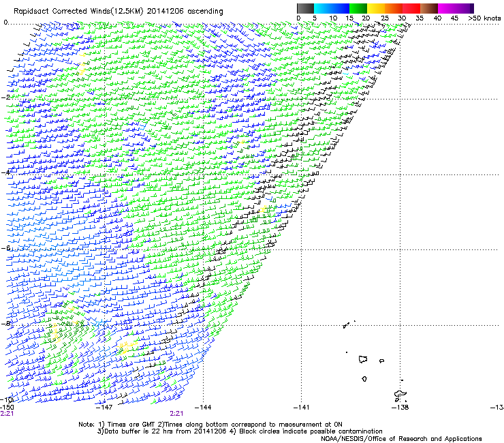The height and width of the screenshot is (443, 504).
Task: Click the '>50 knots' legend label
Action: 484,18
